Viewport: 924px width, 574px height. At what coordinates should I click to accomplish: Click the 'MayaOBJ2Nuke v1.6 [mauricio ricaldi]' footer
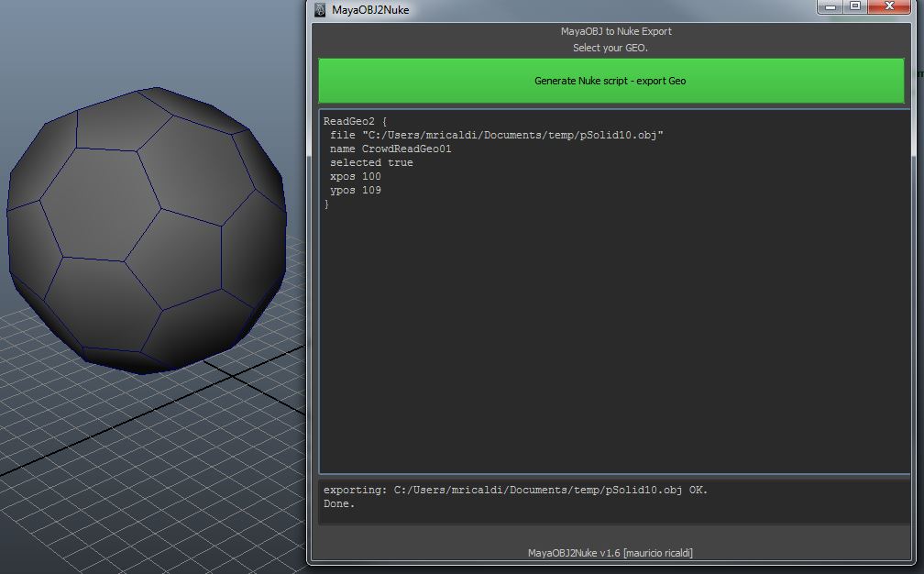point(610,553)
